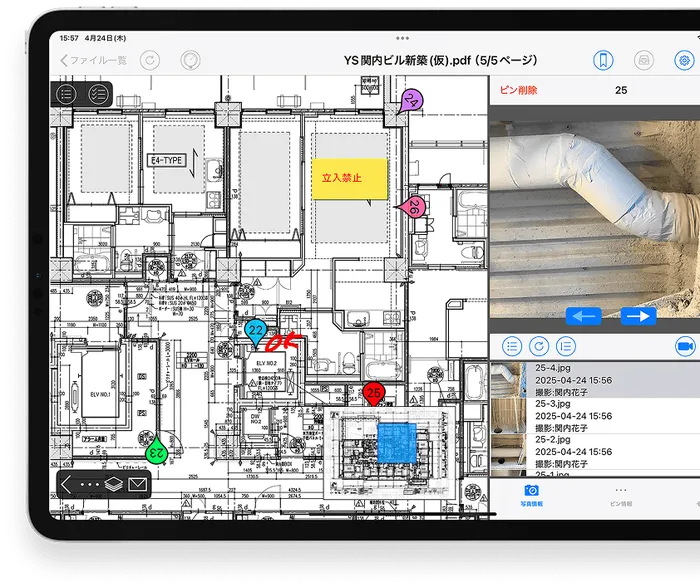
Task: Show previous photo with left arrow
Action: point(583,316)
